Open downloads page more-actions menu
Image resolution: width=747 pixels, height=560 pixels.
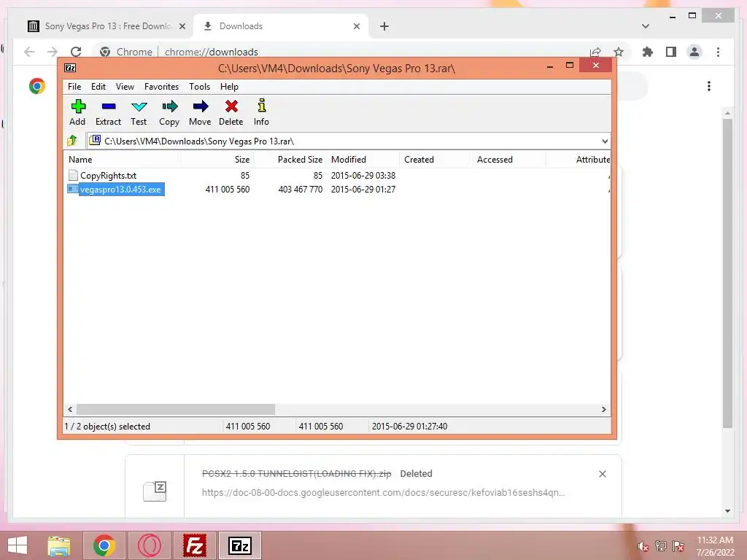tap(709, 86)
